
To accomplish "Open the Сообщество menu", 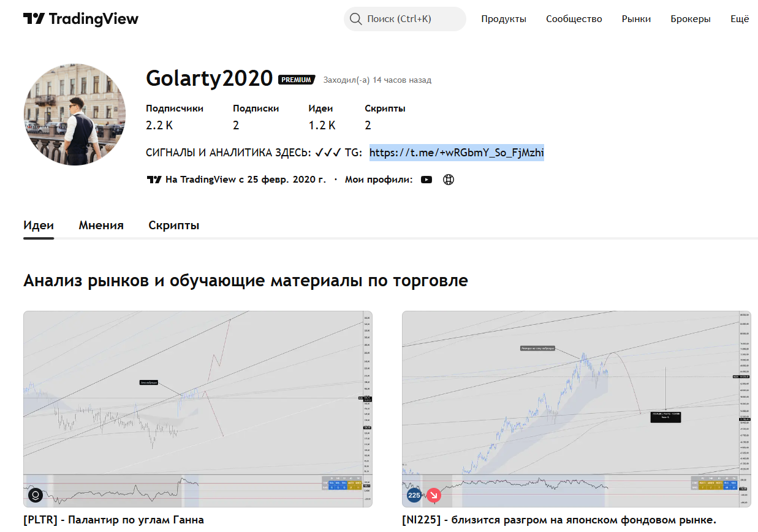I will tap(574, 19).
